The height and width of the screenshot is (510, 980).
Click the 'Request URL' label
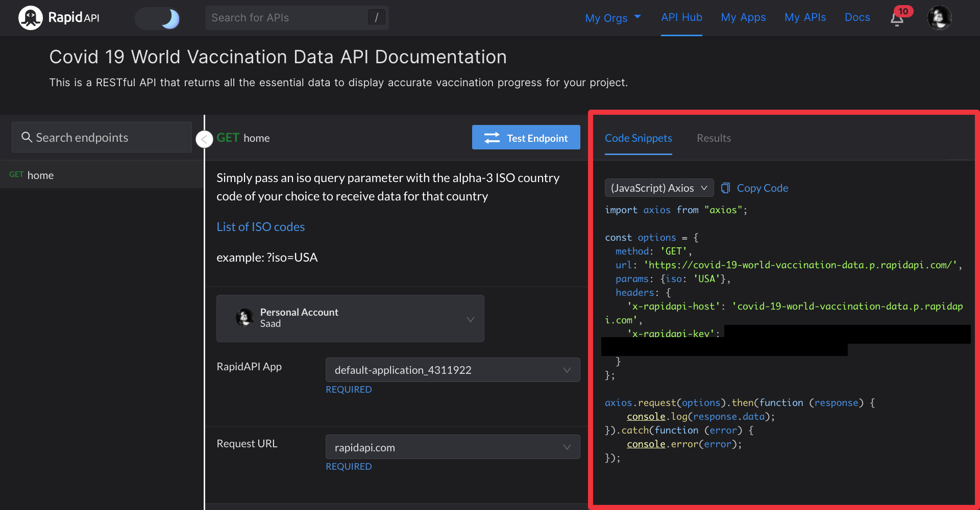[x=247, y=444]
